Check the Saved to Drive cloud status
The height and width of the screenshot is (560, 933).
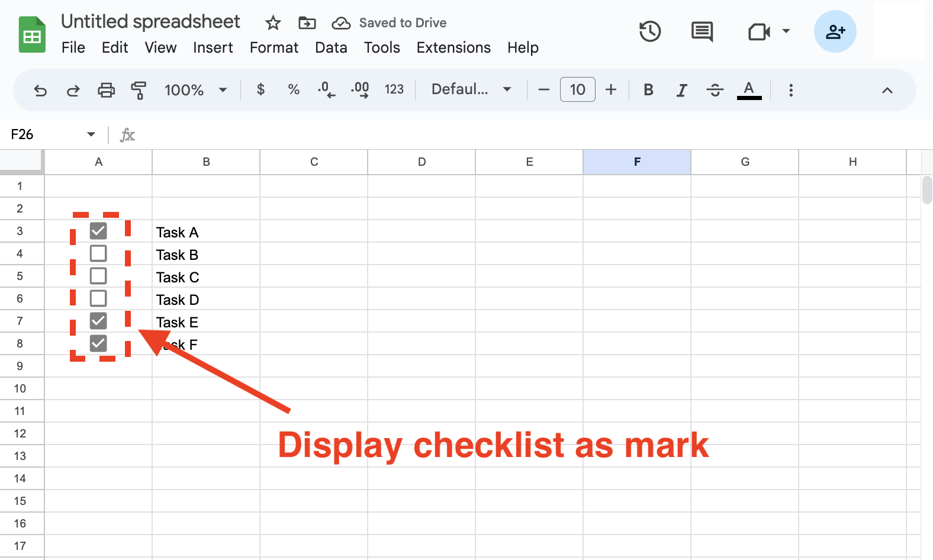click(x=341, y=23)
